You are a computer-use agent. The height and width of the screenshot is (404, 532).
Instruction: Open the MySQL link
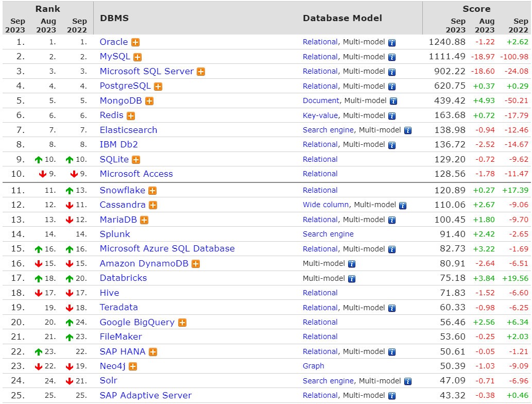pyautogui.click(x=115, y=56)
